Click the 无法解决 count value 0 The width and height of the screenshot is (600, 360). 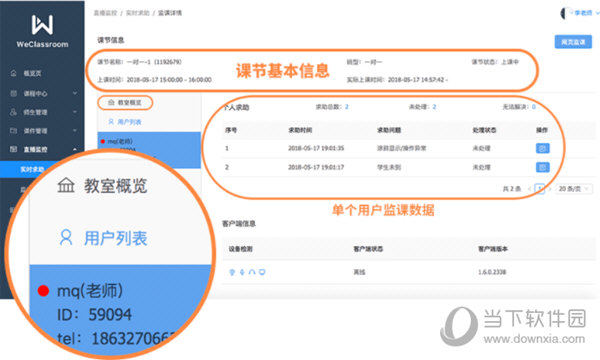tap(533, 107)
